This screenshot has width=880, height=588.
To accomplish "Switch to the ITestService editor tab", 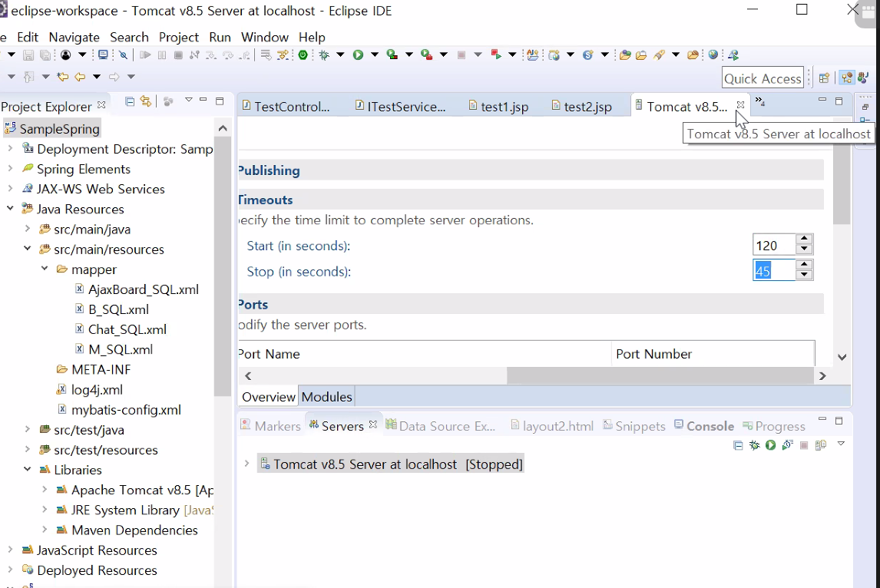I will pyautogui.click(x=401, y=106).
